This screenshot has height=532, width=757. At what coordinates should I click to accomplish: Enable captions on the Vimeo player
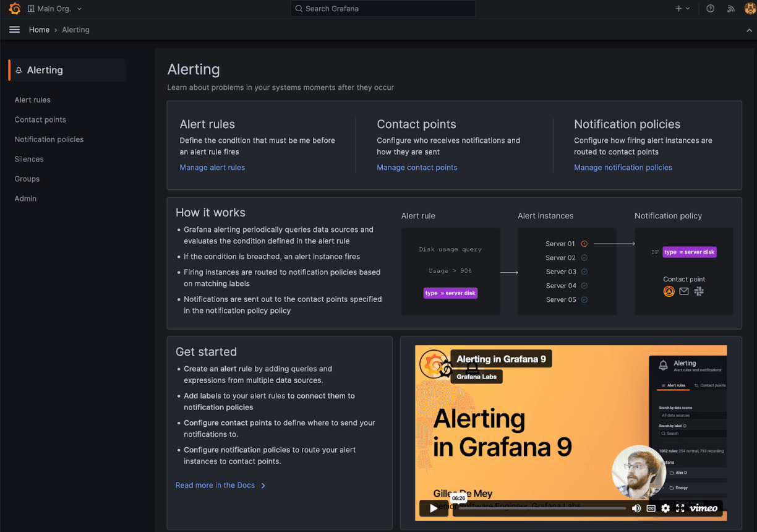[651, 508]
